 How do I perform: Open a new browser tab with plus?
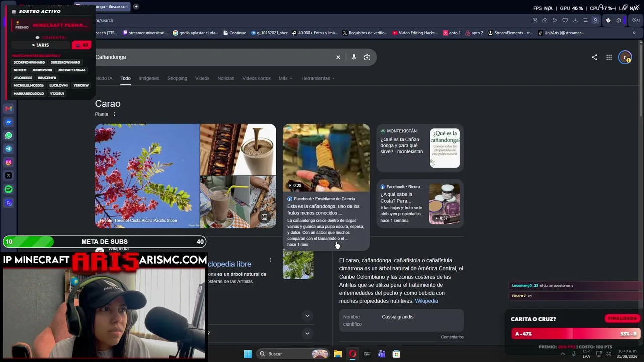[x=136, y=7]
